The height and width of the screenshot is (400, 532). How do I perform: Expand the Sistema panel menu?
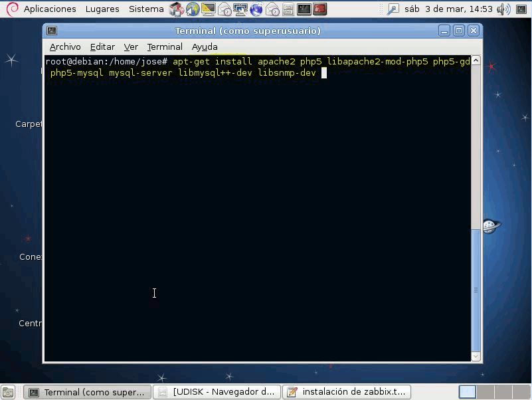(x=146, y=9)
